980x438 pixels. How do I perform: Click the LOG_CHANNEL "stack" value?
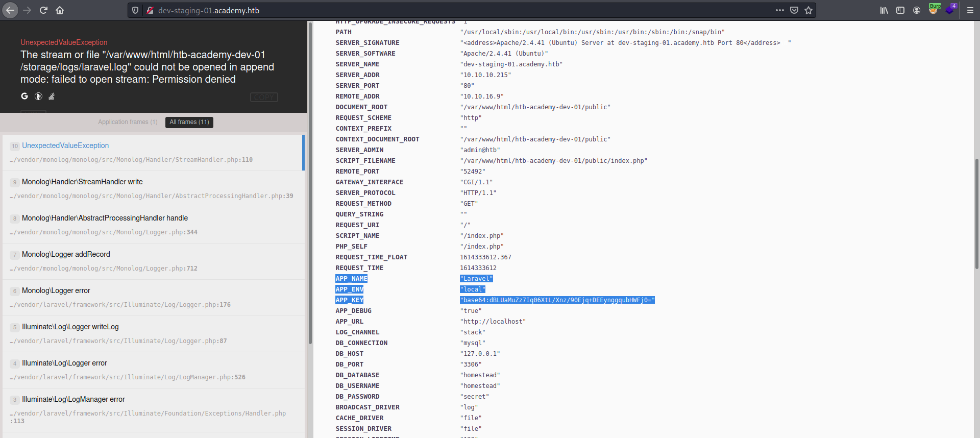(x=473, y=332)
